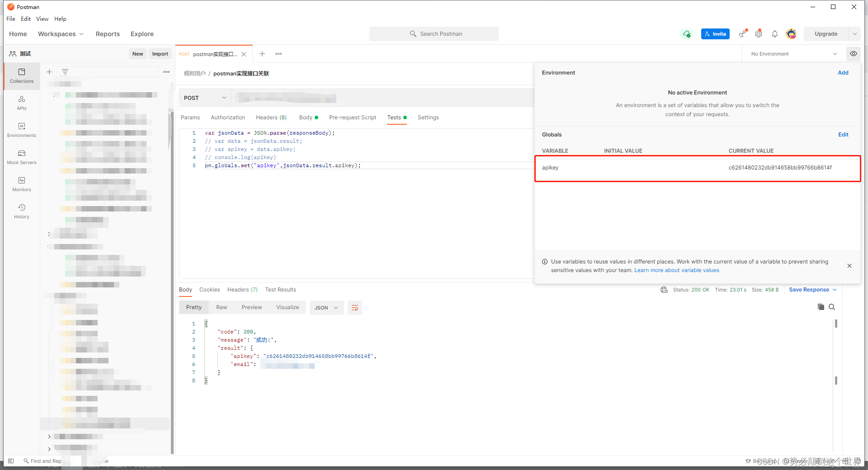Search within the response body
Screen dimensions: 868x470
click(x=832, y=307)
